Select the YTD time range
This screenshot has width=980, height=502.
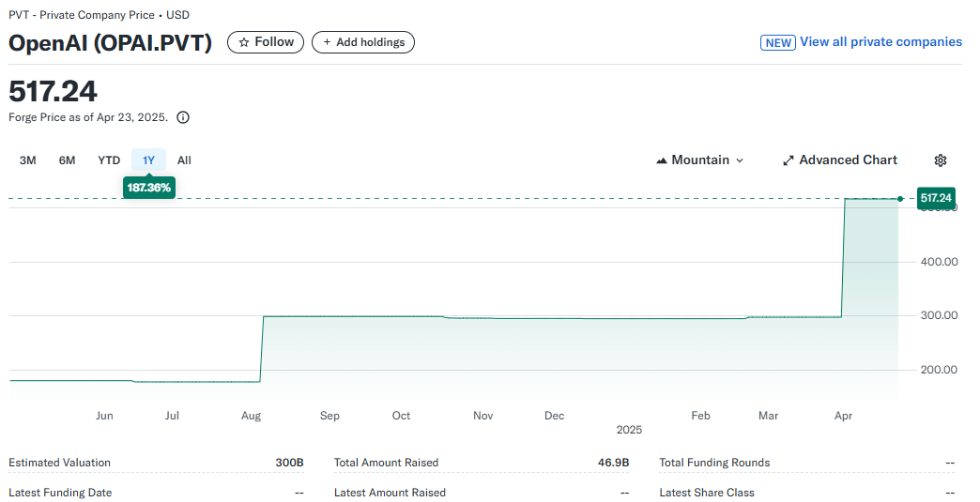[x=109, y=160]
